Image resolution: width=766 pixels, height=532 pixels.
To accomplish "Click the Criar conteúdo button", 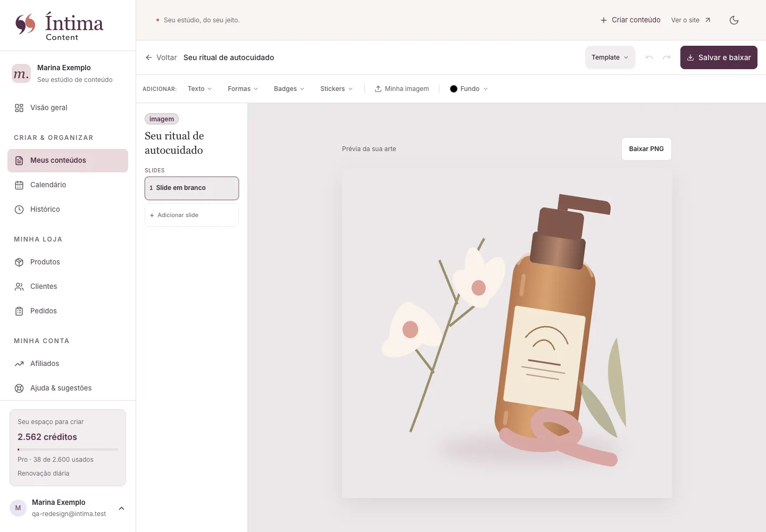I will (x=630, y=20).
